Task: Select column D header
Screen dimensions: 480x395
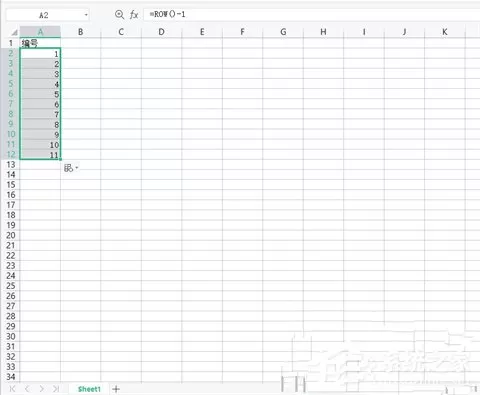Action: pos(162,32)
